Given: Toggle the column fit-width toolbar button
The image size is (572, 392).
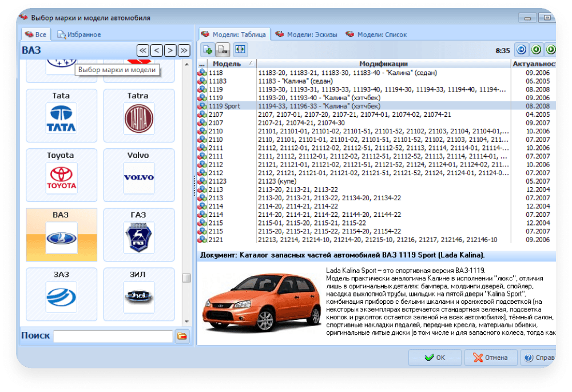Looking at the screenshot, I should click(x=240, y=50).
